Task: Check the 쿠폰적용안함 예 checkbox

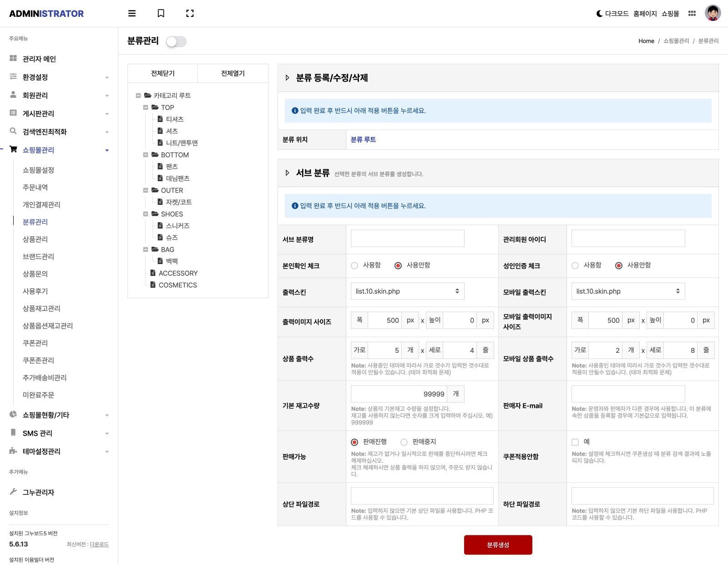Action: pyautogui.click(x=575, y=442)
